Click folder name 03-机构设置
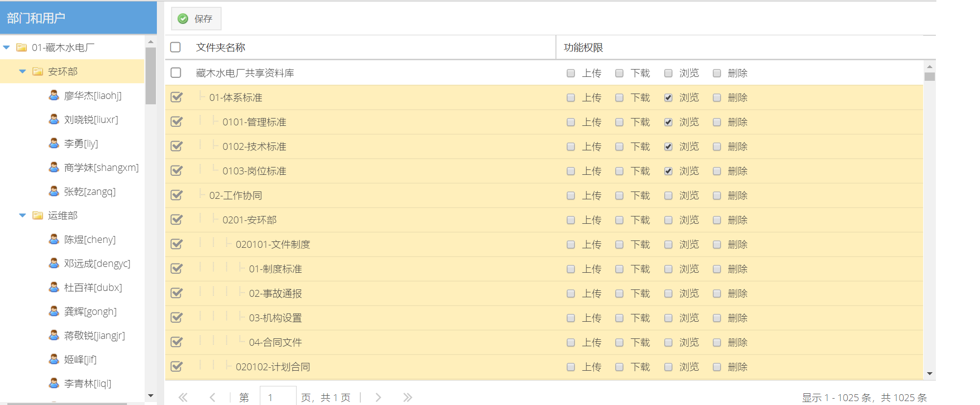Screen dimensions: 980x405 276,318
